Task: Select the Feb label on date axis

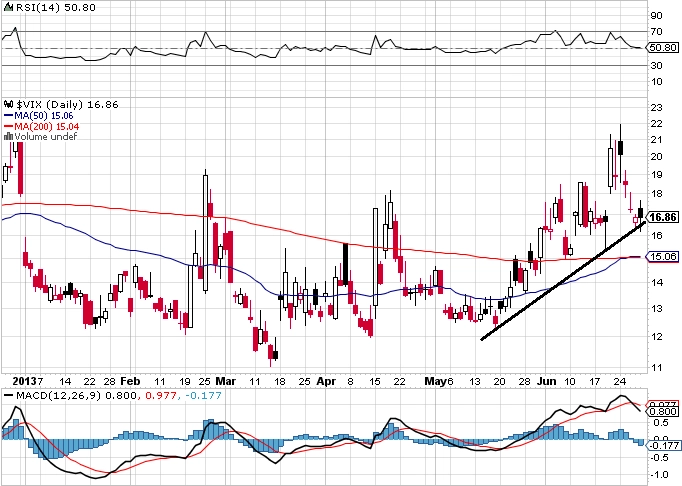Action: 130,381
